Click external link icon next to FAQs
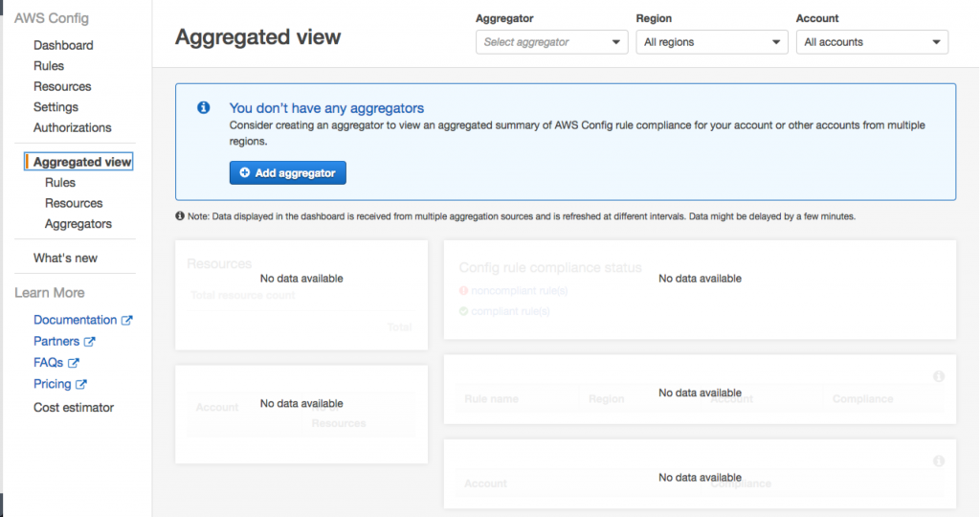The height and width of the screenshot is (517, 980). (73, 363)
